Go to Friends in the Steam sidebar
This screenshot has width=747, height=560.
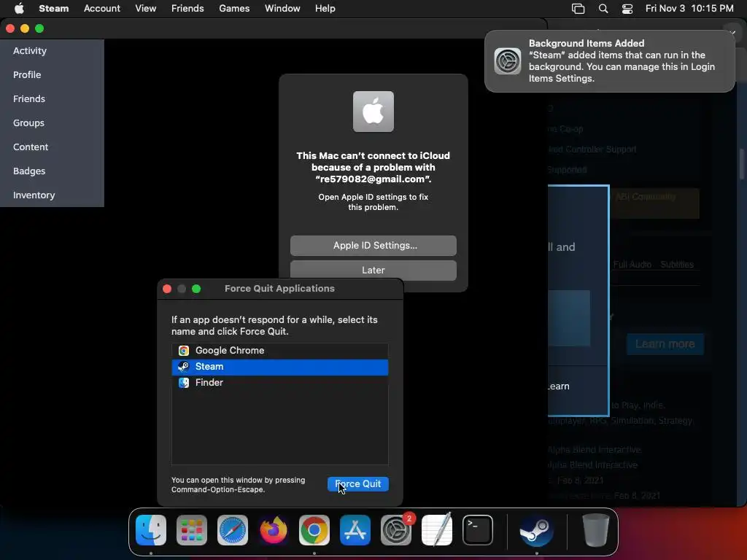[x=29, y=99]
